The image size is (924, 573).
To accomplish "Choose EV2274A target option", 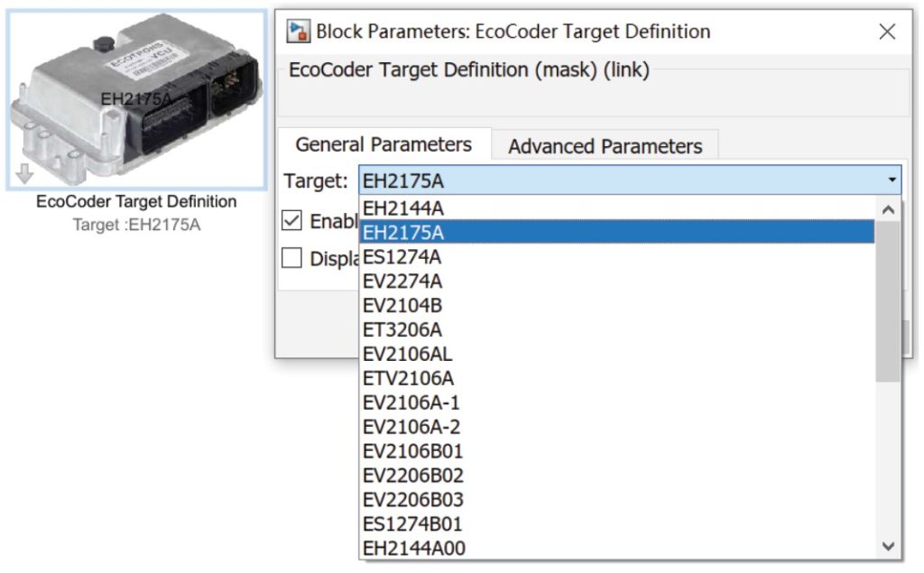I will (617, 282).
